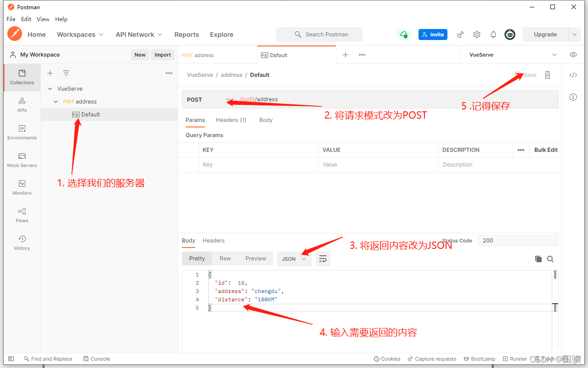Switch to request Body tab
Screen dimensions: 588x368
(x=266, y=120)
